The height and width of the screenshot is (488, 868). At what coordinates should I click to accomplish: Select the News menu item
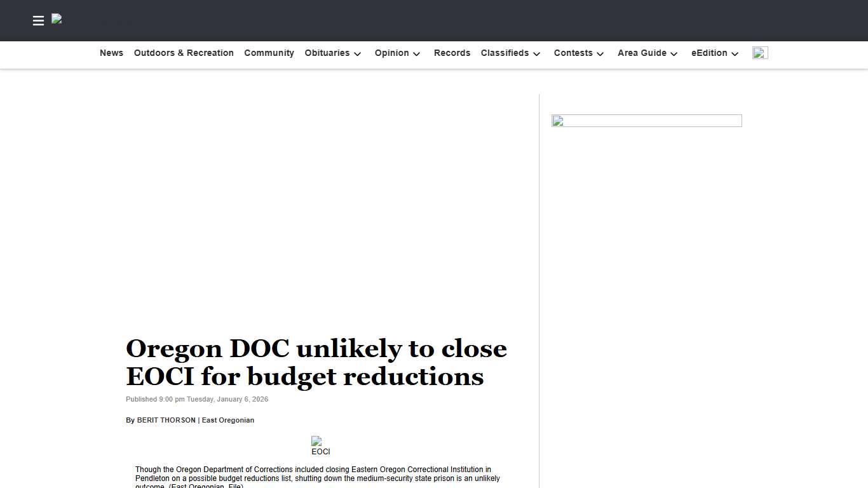tap(111, 53)
